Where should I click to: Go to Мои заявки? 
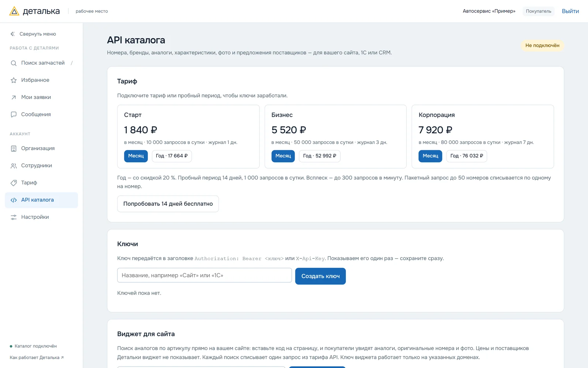(42, 97)
